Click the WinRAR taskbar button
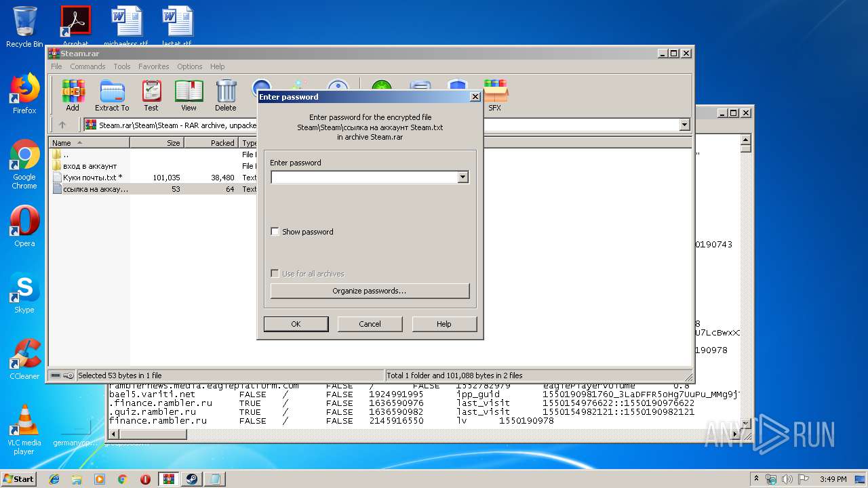Viewport: 868px width, 488px height. [x=169, y=479]
